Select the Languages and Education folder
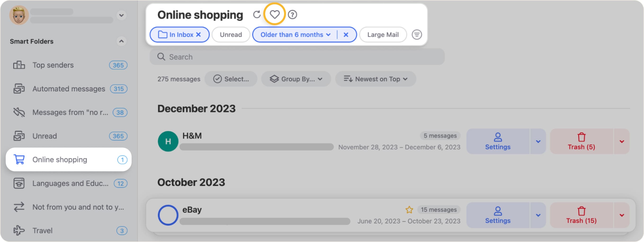The width and height of the screenshot is (644, 242). [19, 183]
